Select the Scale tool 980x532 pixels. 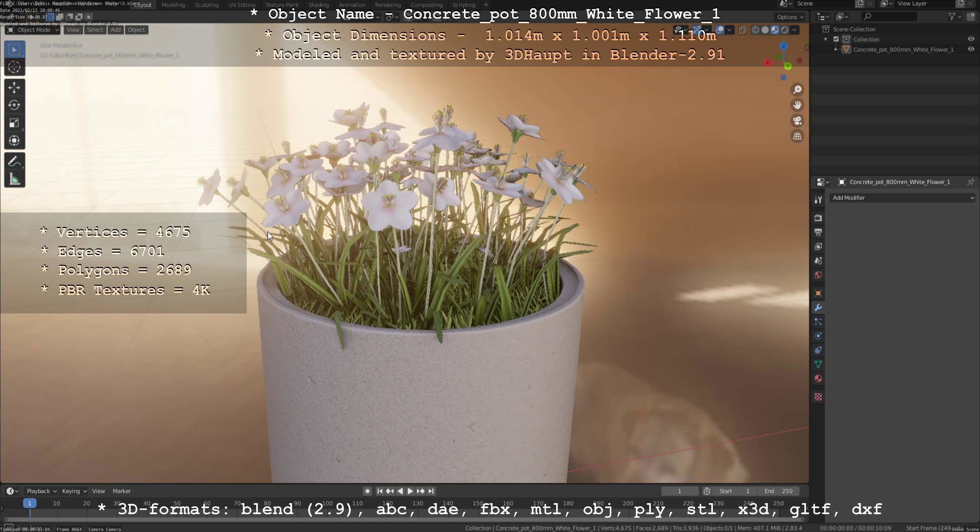pos(15,123)
